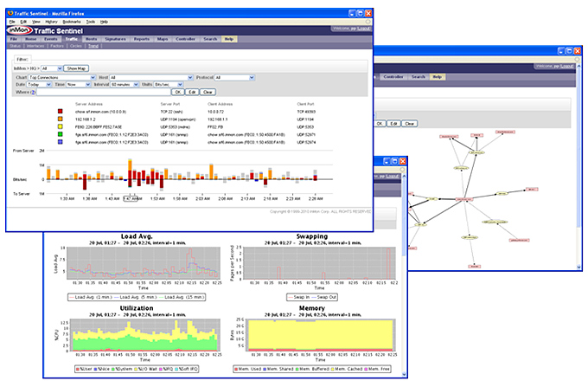The height and width of the screenshot is (387, 588).
Task: Click Clear button in the map window
Action: 410,124
